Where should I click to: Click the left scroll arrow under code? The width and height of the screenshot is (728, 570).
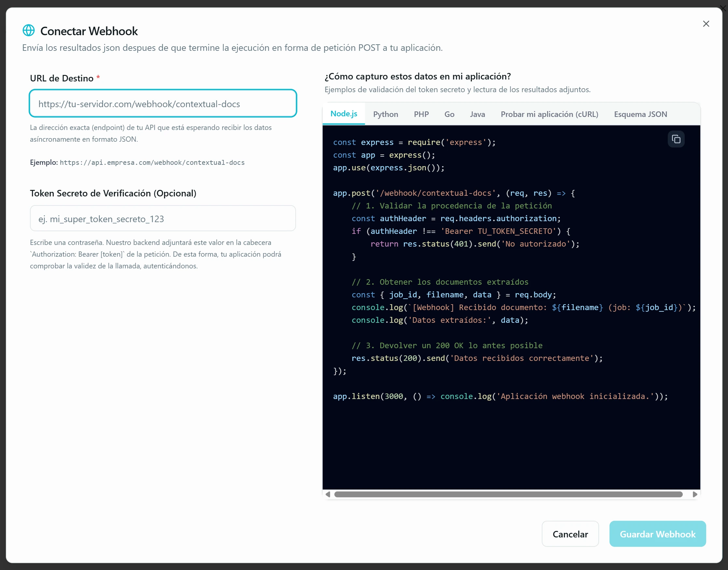click(x=328, y=494)
